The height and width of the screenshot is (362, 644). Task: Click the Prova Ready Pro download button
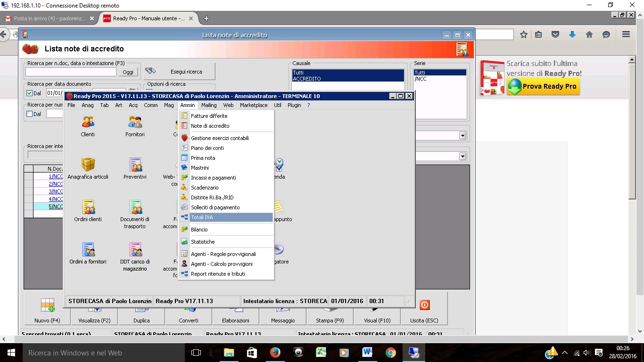543,87
